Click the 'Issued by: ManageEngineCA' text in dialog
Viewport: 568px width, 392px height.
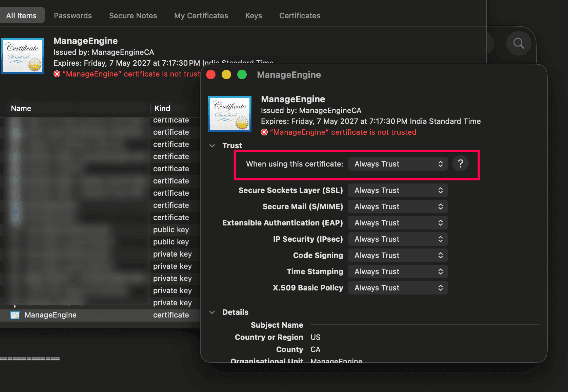pos(311,111)
